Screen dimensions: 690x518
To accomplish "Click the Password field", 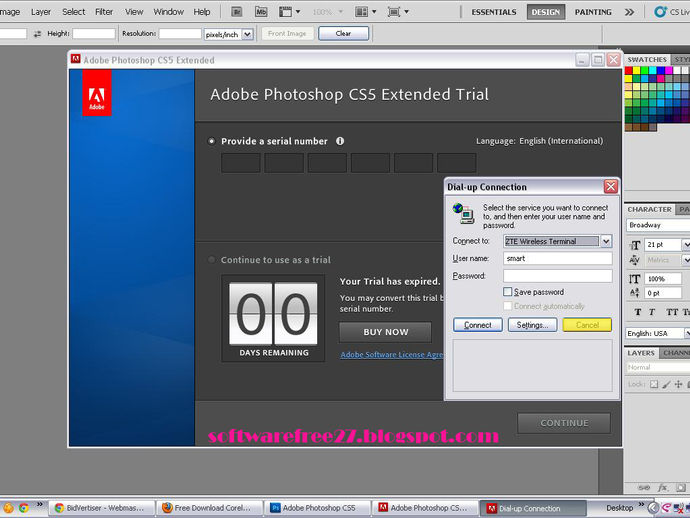I will pyautogui.click(x=558, y=276).
